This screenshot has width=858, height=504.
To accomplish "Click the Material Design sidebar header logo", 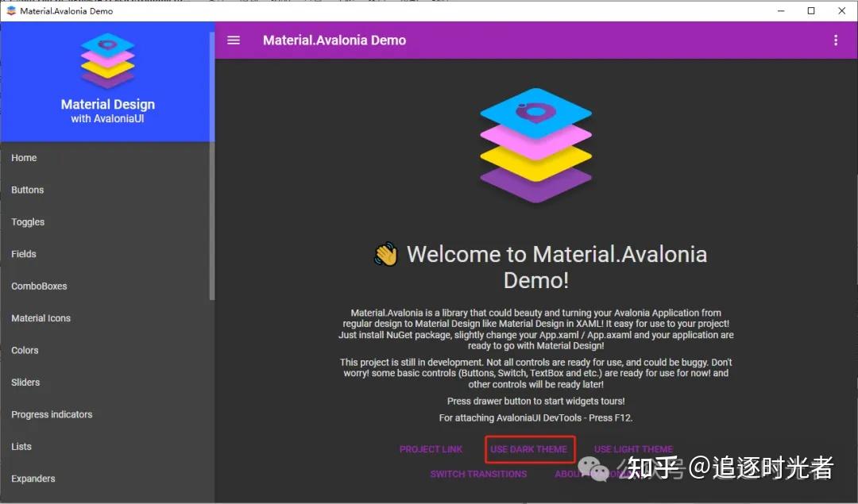I will click(x=107, y=60).
